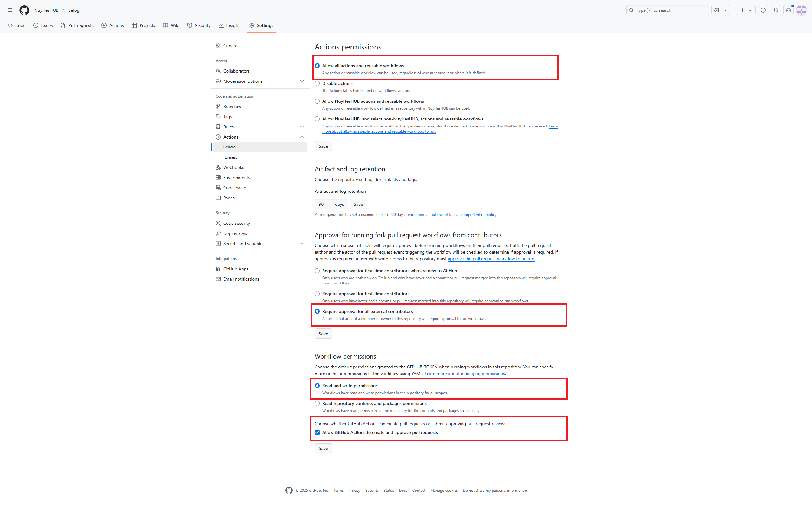The image size is (812, 507).
Task: Collapse the Actions sidebar section
Action: 260,137
